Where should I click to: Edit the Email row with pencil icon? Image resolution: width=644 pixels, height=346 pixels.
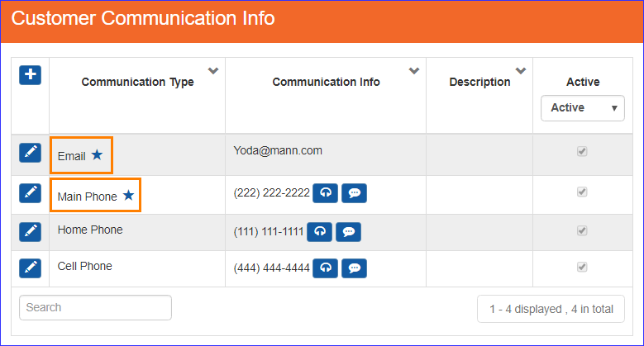tap(30, 153)
